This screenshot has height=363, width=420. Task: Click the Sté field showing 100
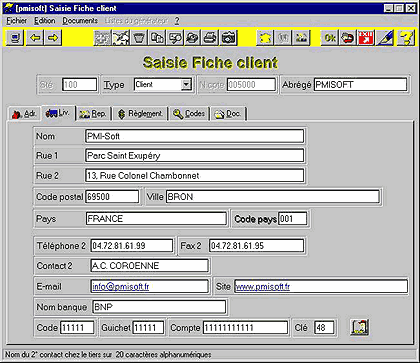click(x=80, y=85)
